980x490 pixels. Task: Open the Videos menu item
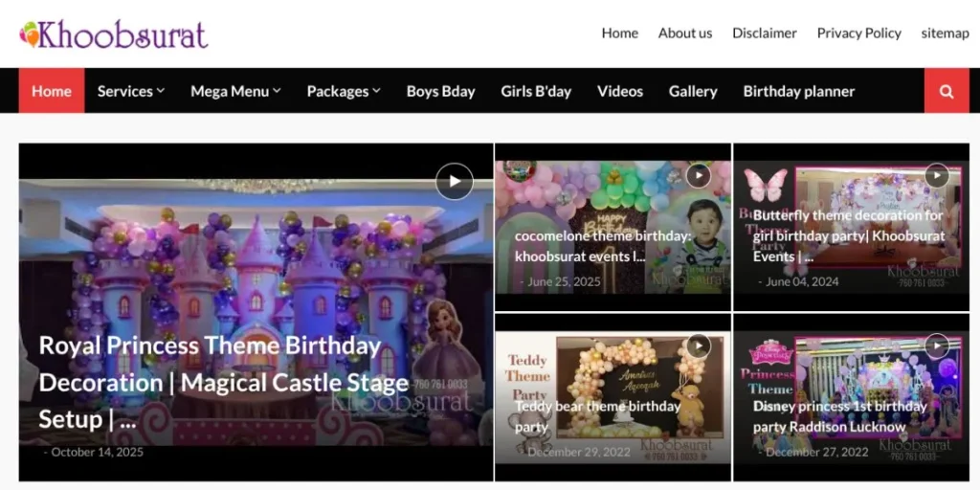tap(620, 91)
